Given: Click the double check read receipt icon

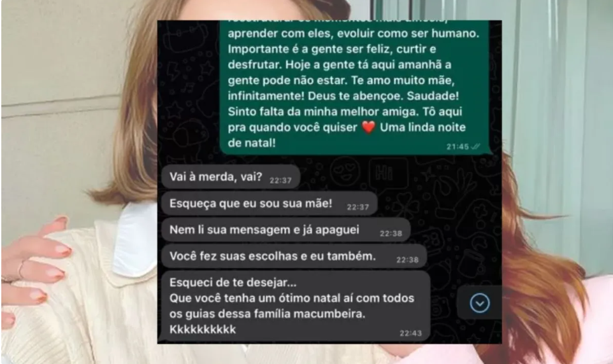Looking at the screenshot, I should [475, 146].
